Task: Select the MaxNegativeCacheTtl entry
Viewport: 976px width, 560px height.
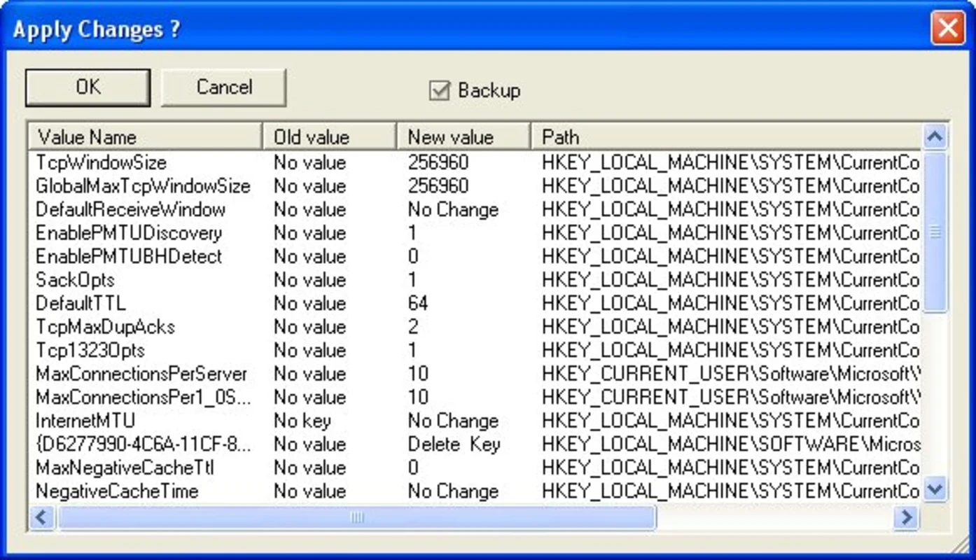Action: [x=476, y=468]
